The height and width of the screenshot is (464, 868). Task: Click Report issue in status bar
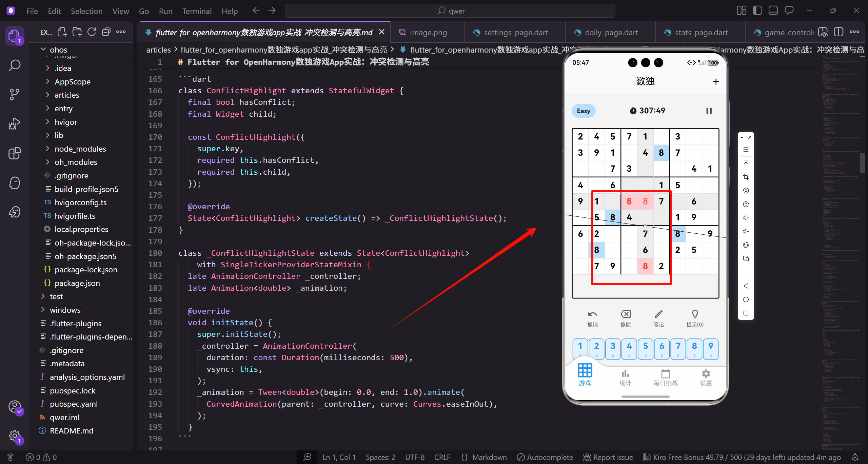tap(608, 457)
